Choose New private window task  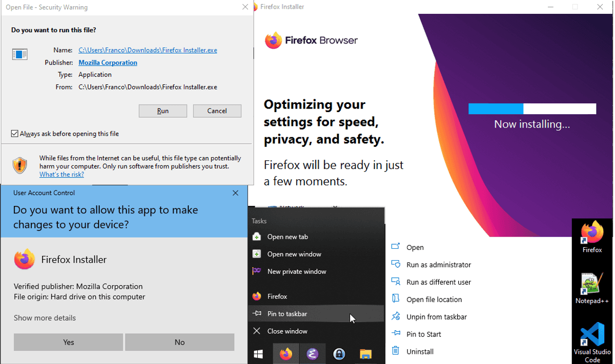click(316, 271)
